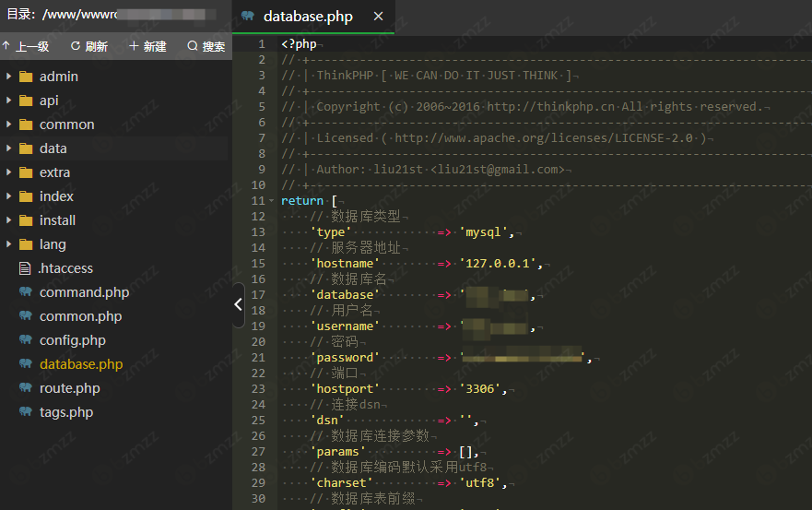Click the 'params' key on line 27
This screenshot has height=510, width=812.
pyautogui.click(x=337, y=451)
